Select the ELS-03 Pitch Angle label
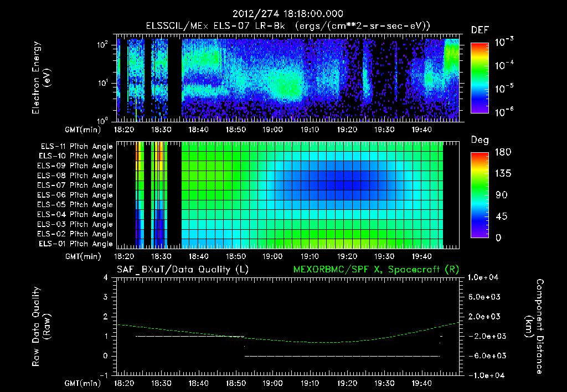The width and height of the screenshot is (567, 392). click(x=75, y=224)
